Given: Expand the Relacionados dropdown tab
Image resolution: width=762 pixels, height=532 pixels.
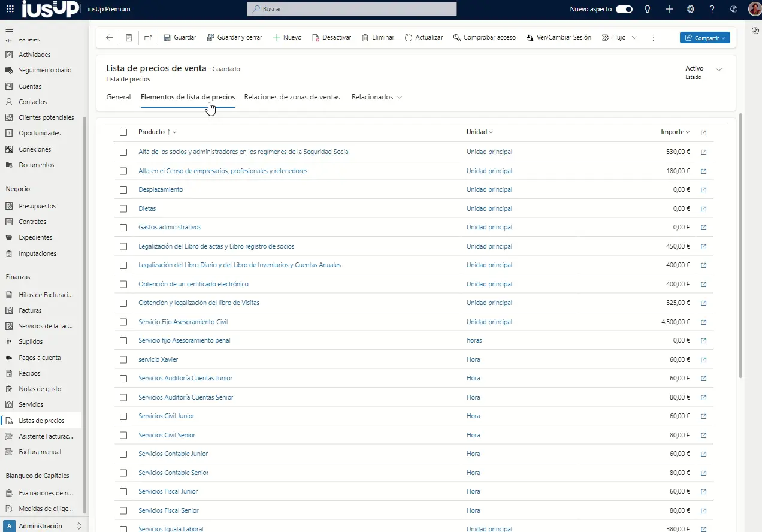Looking at the screenshot, I should 377,97.
